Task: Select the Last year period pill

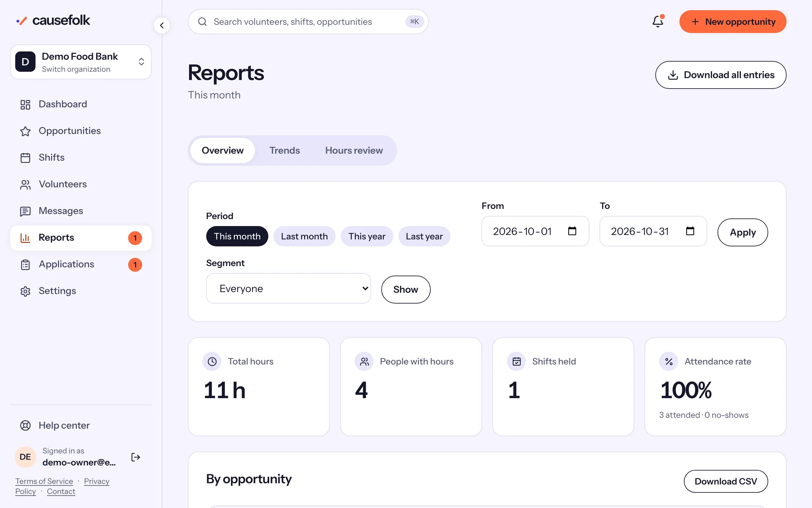Action: click(x=424, y=236)
